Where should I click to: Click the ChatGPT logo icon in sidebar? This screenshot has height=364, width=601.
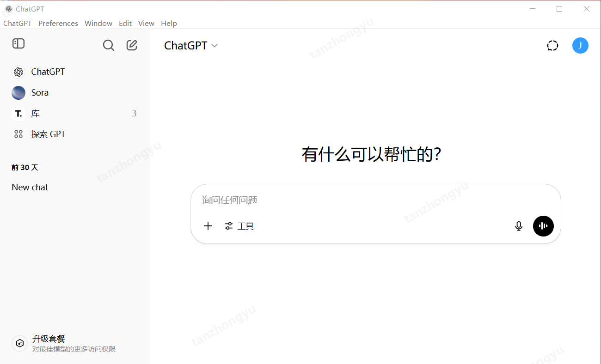[x=18, y=72]
